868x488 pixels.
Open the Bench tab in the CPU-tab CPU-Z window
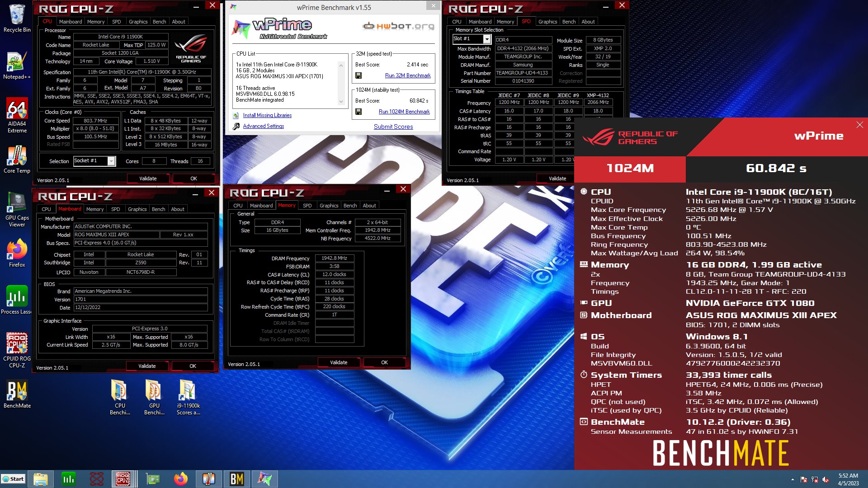tap(159, 22)
